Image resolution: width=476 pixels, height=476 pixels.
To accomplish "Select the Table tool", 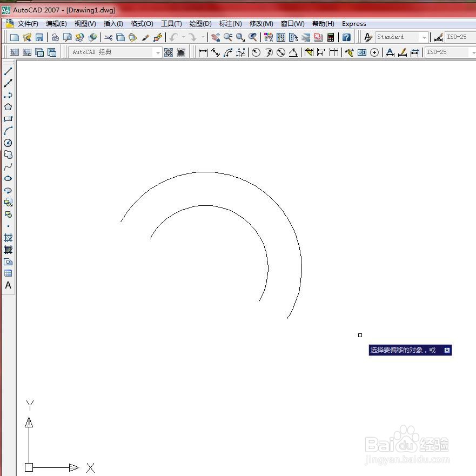I will pos(8,273).
